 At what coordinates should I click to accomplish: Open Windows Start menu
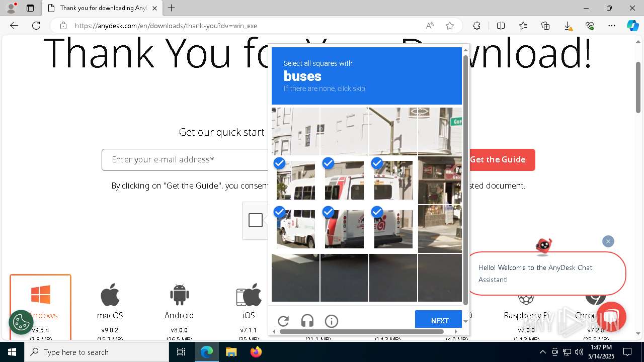pos(12,352)
